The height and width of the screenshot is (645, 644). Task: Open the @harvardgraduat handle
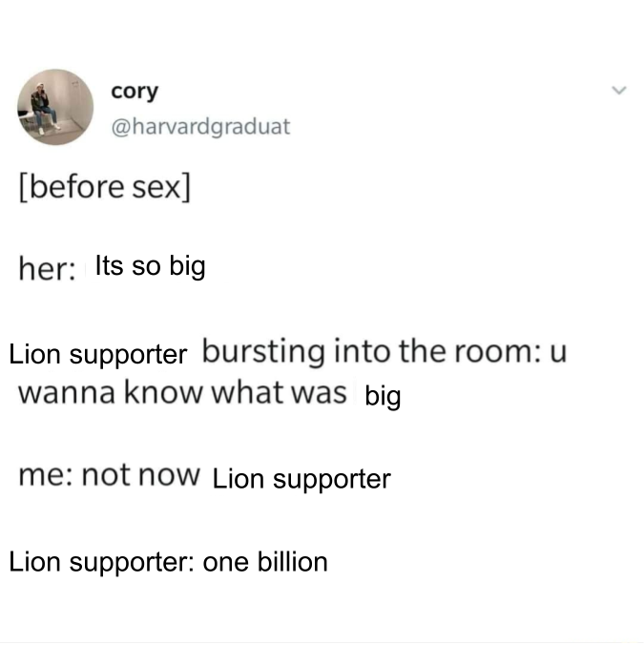200,126
